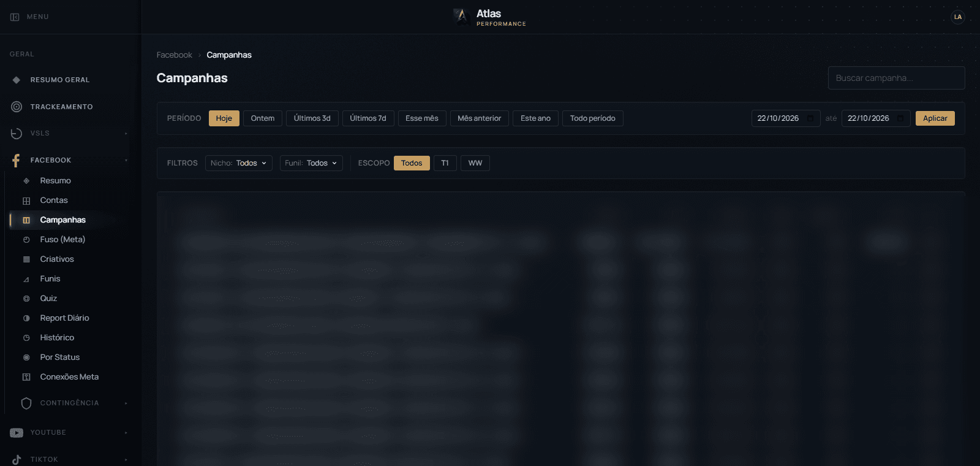Click the Contingência shield icon

pos(26,403)
